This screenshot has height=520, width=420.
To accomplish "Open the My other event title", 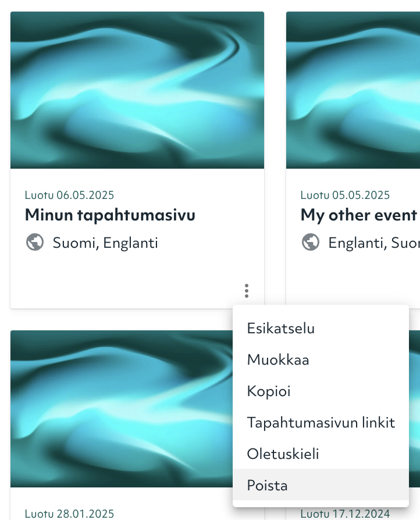I will [x=358, y=215].
